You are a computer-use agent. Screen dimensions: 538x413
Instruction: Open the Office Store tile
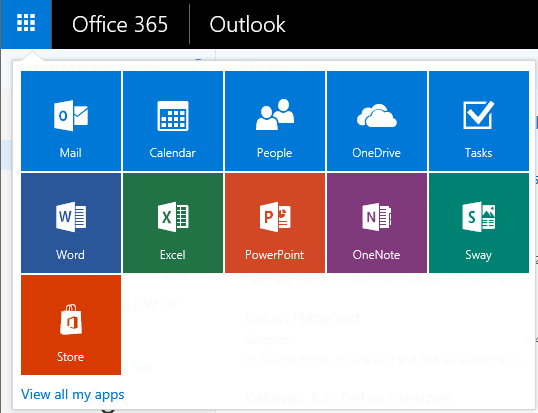(71, 325)
